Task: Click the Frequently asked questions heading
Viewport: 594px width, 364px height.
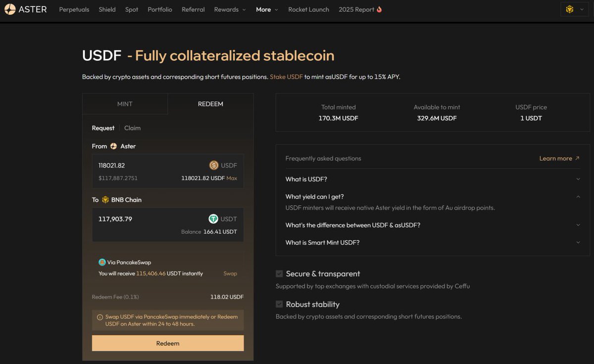Action: tap(323, 158)
